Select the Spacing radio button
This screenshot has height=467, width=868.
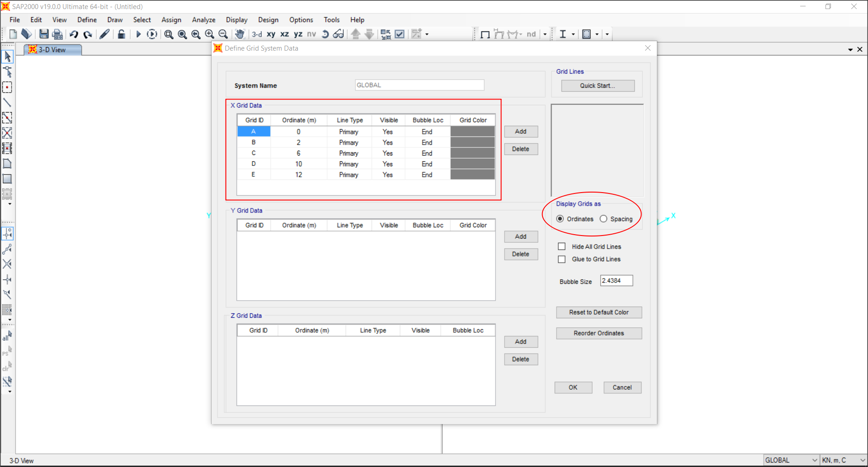(604, 219)
